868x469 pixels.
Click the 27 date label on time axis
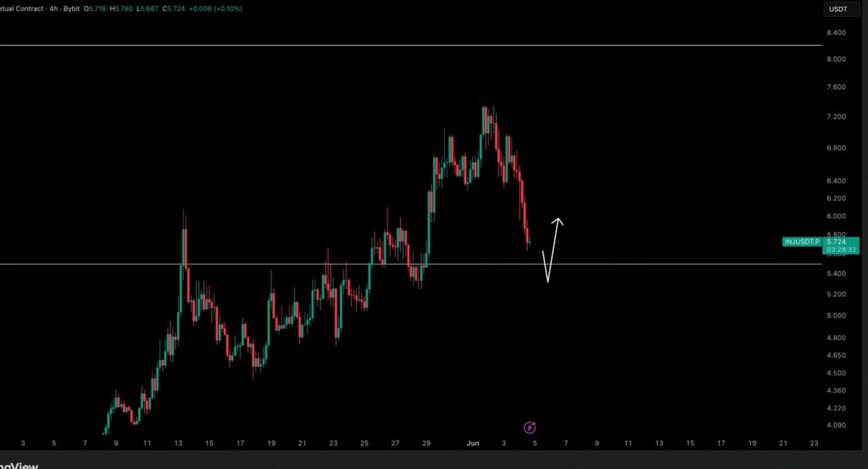[395, 444]
